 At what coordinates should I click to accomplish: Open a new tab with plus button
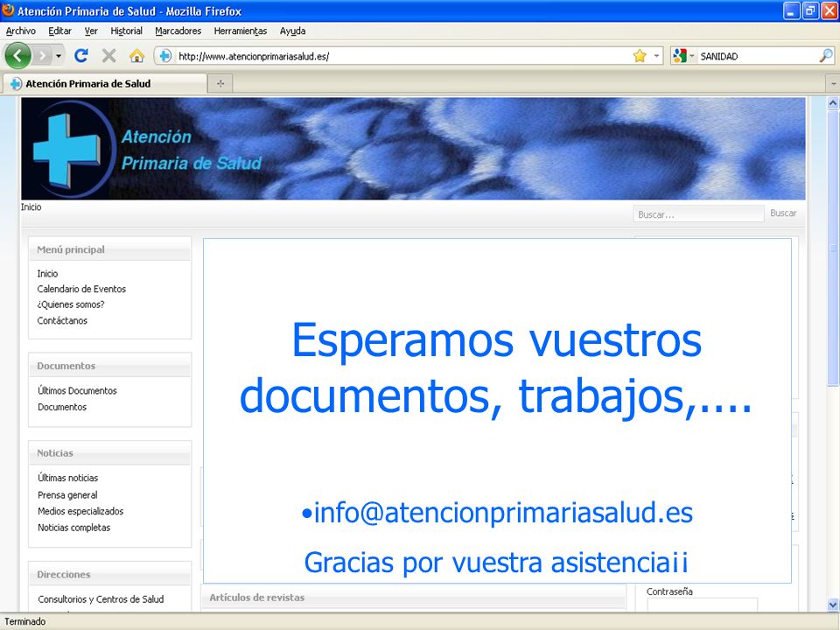[220, 84]
